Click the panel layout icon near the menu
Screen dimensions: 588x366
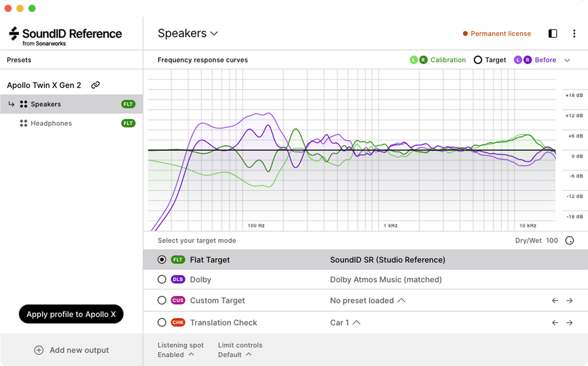tap(553, 33)
